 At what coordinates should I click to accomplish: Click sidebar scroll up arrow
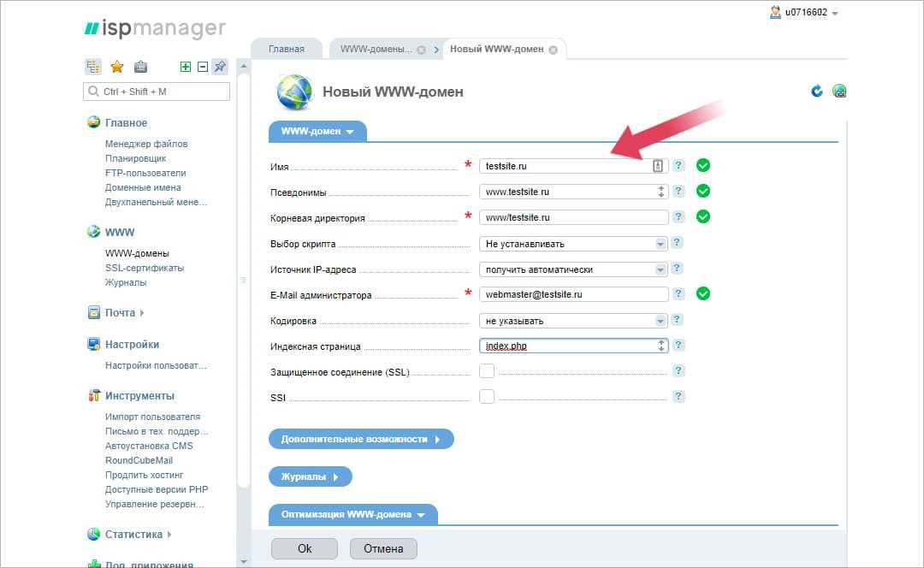[243, 66]
